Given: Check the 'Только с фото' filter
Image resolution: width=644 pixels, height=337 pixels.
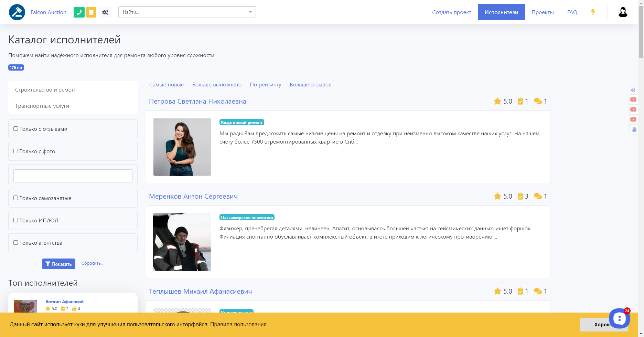Looking at the screenshot, I should tap(16, 151).
